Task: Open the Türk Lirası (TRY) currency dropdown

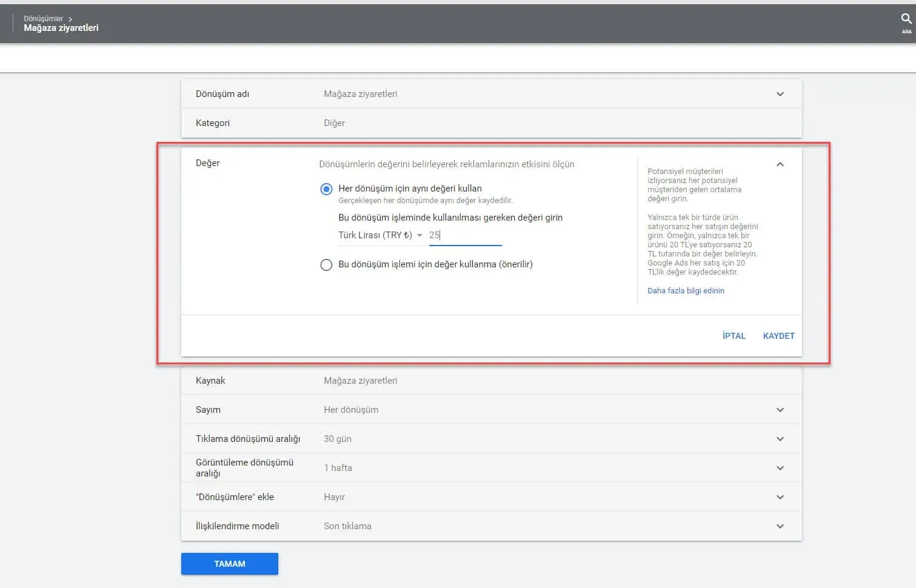Action: click(x=380, y=235)
